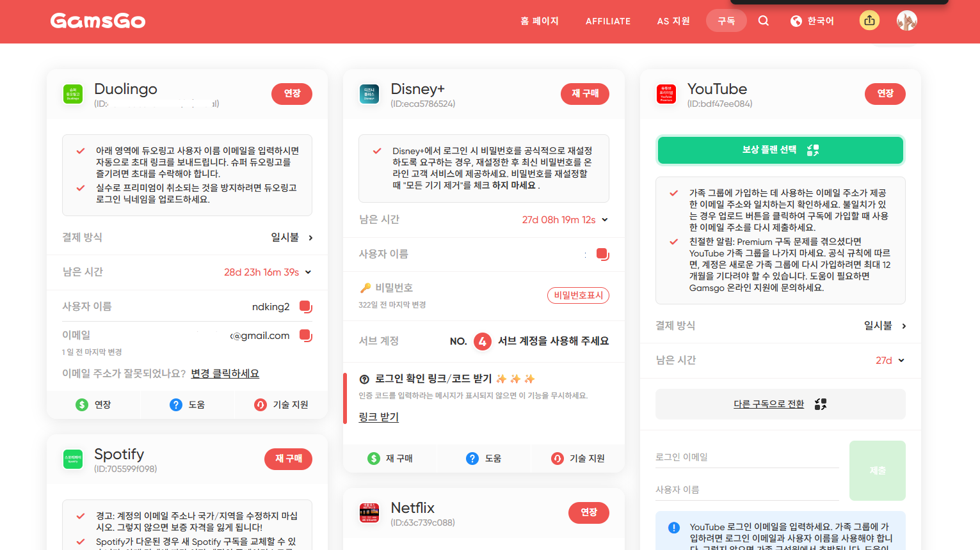Copy Duolingo username ndking2
The image size is (980, 550).
point(306,307)
